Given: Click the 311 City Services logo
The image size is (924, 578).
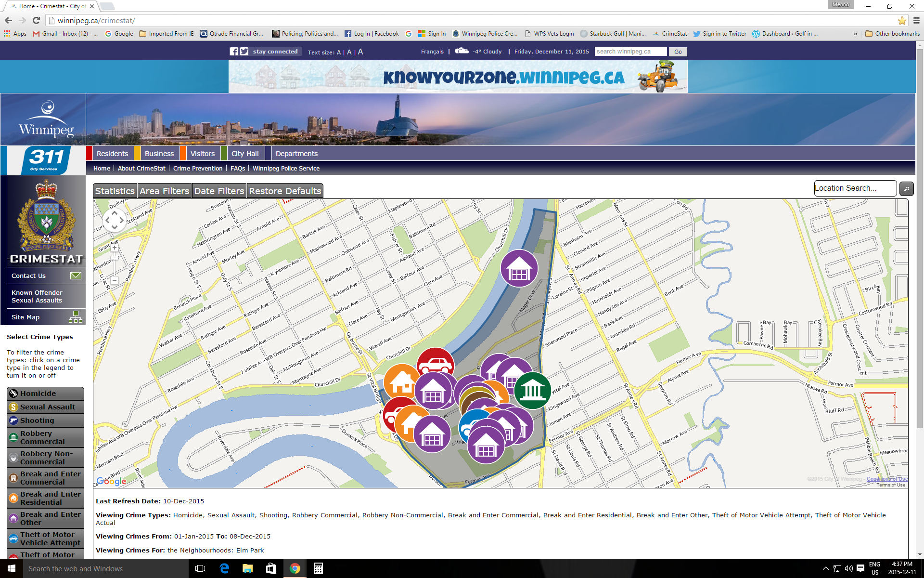Looking at the screenshot, I should [46, 160].
